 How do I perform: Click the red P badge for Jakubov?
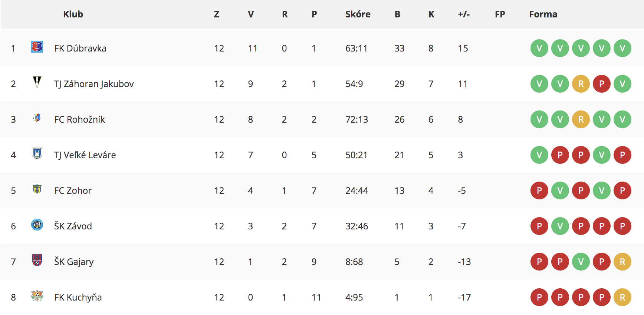click(x=602, y=84)
